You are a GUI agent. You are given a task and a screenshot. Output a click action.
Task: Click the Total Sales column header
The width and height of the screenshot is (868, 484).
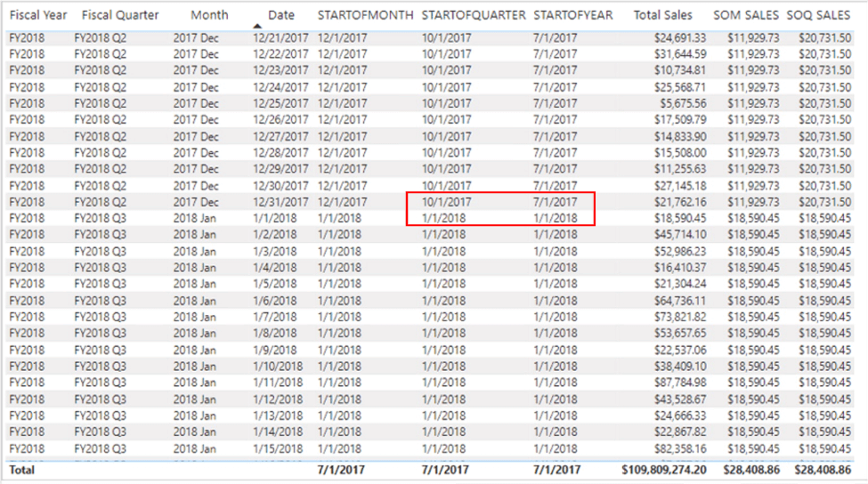pyautogui.click(x=662, y=15)
